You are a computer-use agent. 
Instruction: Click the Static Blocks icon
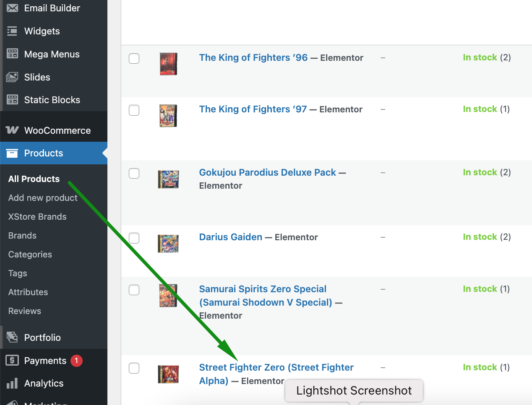click(x=13, y=99)
